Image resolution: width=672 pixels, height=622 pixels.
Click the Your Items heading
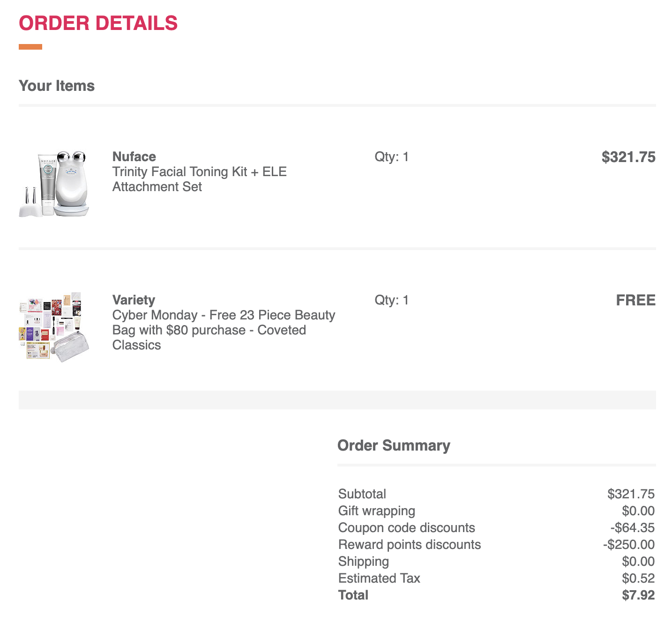coord(57,86)
